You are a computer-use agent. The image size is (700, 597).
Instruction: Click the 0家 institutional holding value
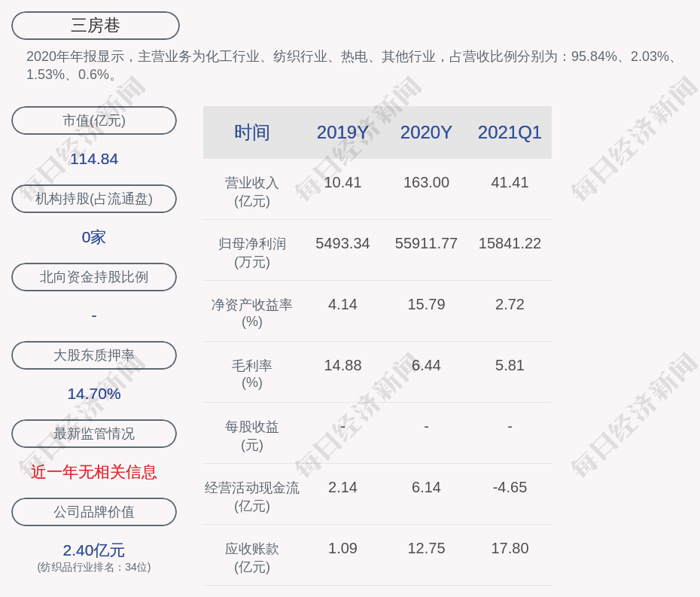coord(94,237)
